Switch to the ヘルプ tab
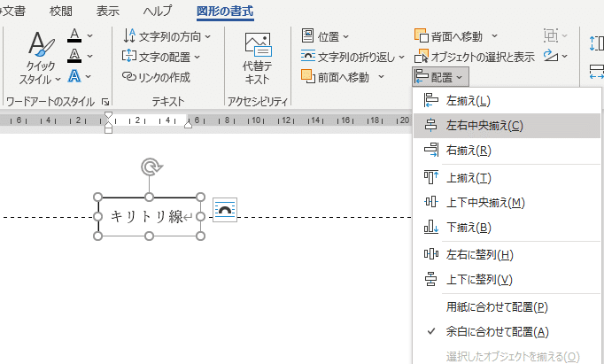604x364 pixels. (158, 11)
